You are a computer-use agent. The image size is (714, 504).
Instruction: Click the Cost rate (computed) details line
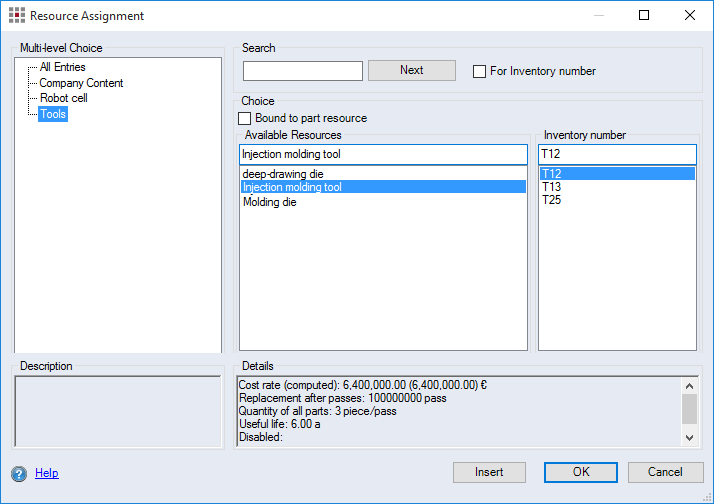[362, 385]
